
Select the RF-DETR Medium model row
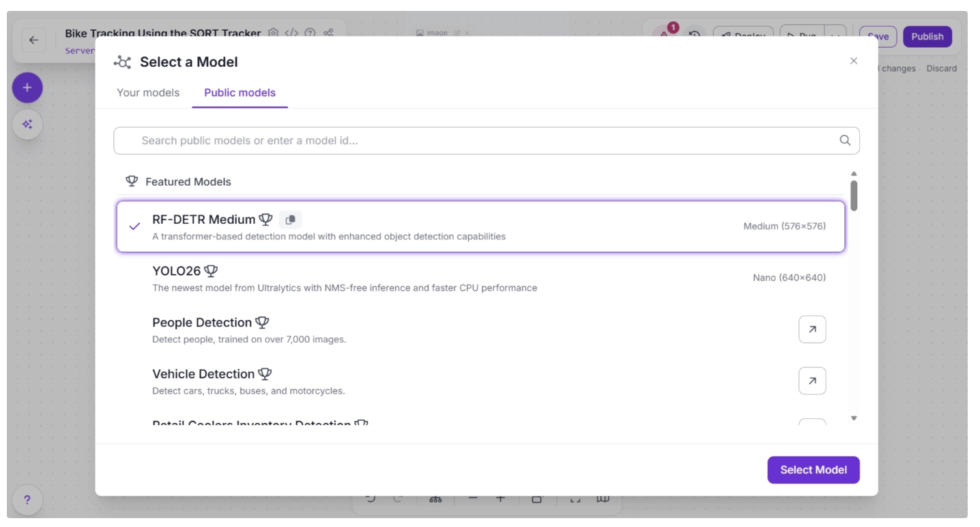click(x=480, y=227)
